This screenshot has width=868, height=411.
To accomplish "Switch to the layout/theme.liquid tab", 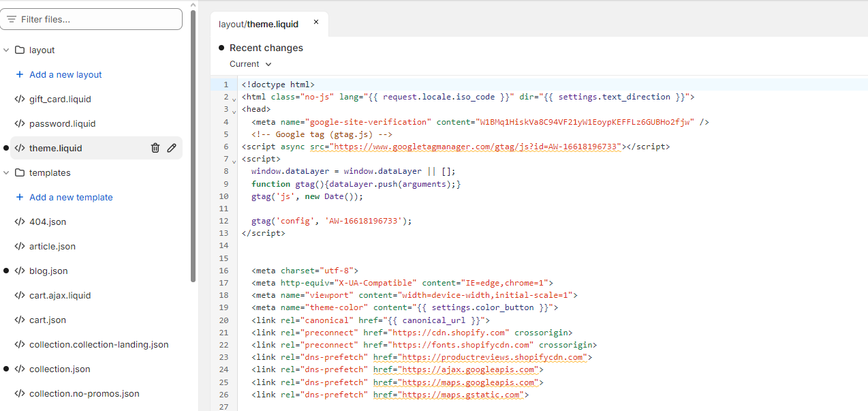I will coord(259,24).
